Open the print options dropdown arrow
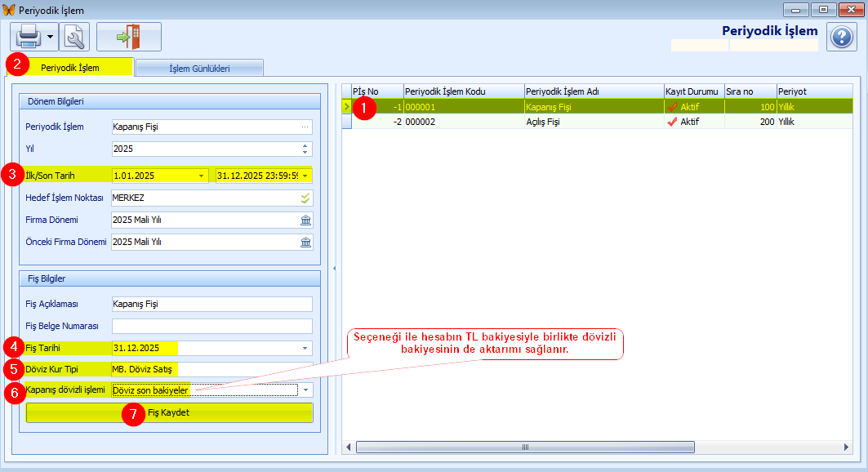 click(x=50, y=37)
